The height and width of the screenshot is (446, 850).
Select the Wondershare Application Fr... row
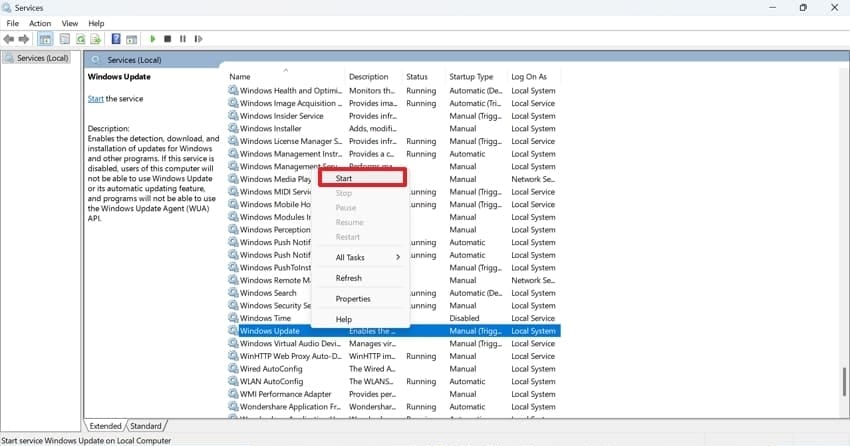394,406
